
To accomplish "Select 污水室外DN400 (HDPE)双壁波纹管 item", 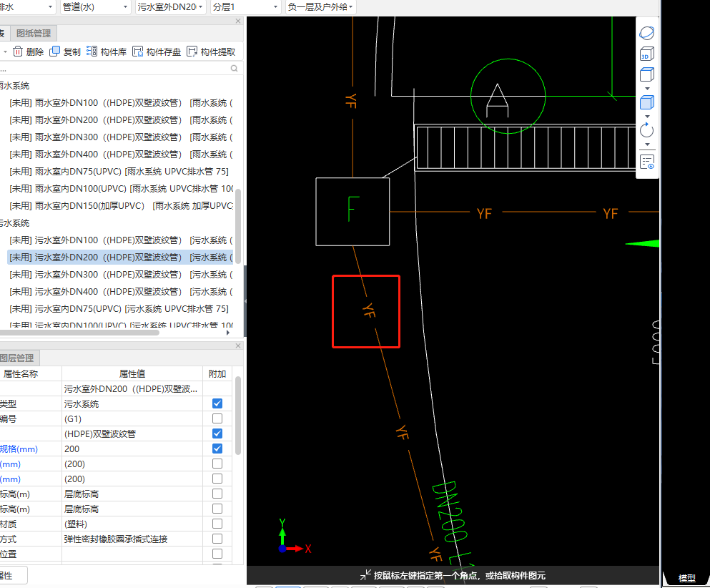I will pyautogui.click(x=121, y=292).
